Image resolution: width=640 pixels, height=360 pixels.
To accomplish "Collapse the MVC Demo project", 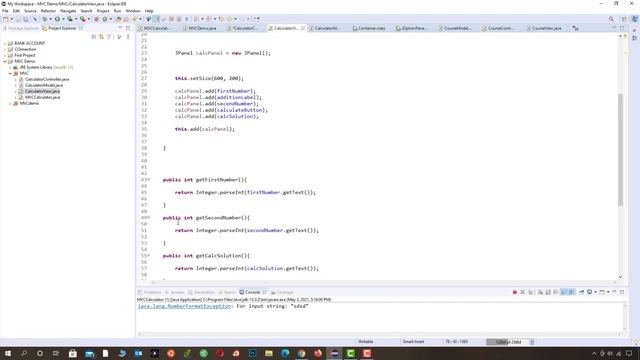I will pos(5,61).
